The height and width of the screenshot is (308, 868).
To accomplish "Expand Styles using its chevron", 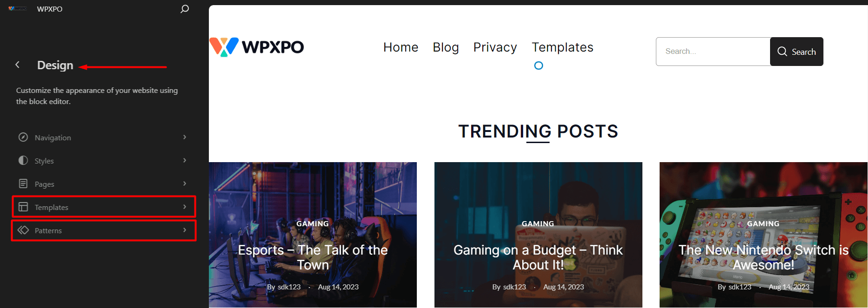I will (185, 160).
